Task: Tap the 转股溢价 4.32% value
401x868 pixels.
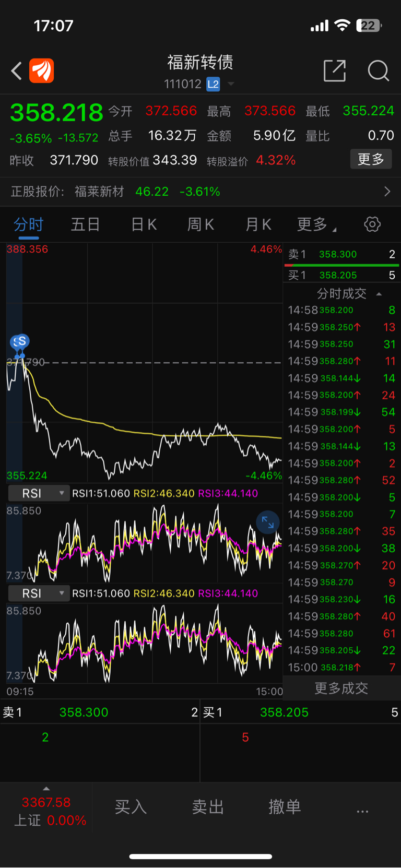Action: [276, 160]
